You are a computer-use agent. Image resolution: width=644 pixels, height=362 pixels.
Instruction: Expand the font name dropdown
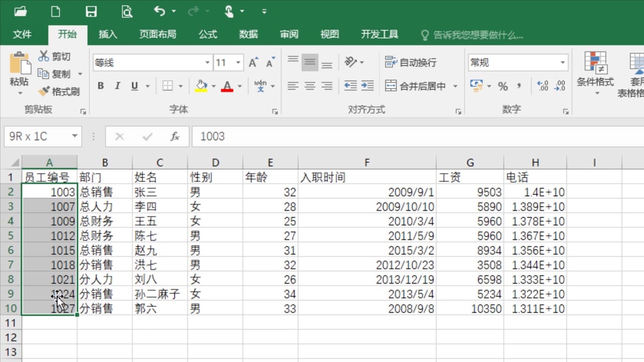tap(207, 63)
